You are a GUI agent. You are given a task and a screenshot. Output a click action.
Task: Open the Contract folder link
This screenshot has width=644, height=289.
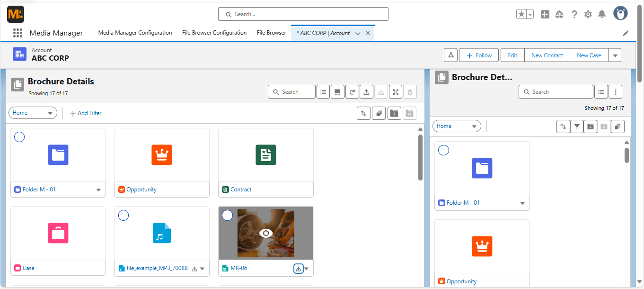(241, 190)
